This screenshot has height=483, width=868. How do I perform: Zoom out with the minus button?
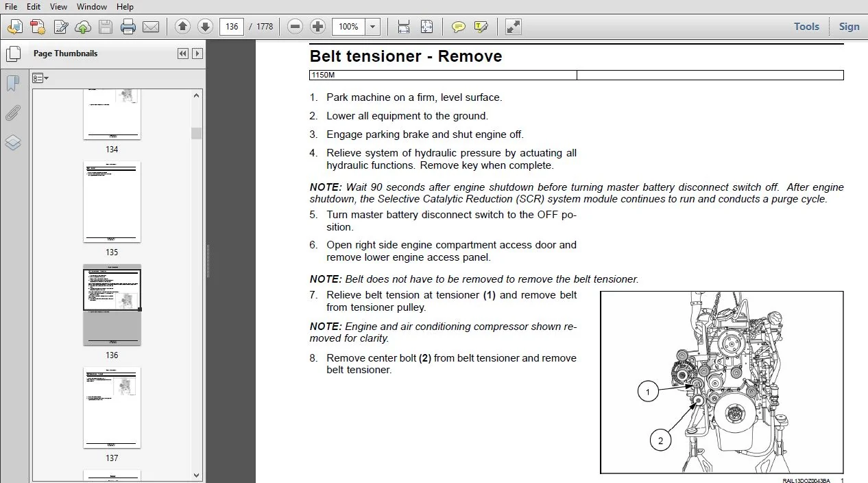295,27
